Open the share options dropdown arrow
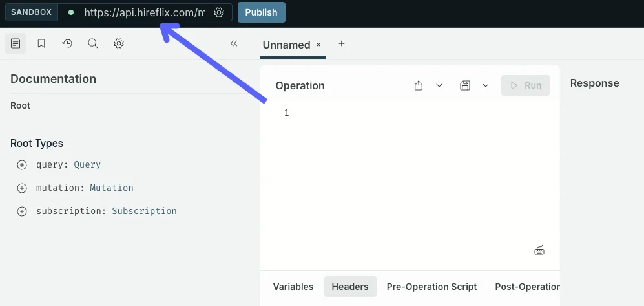This screenshot has width=644, height=306. 439,85
